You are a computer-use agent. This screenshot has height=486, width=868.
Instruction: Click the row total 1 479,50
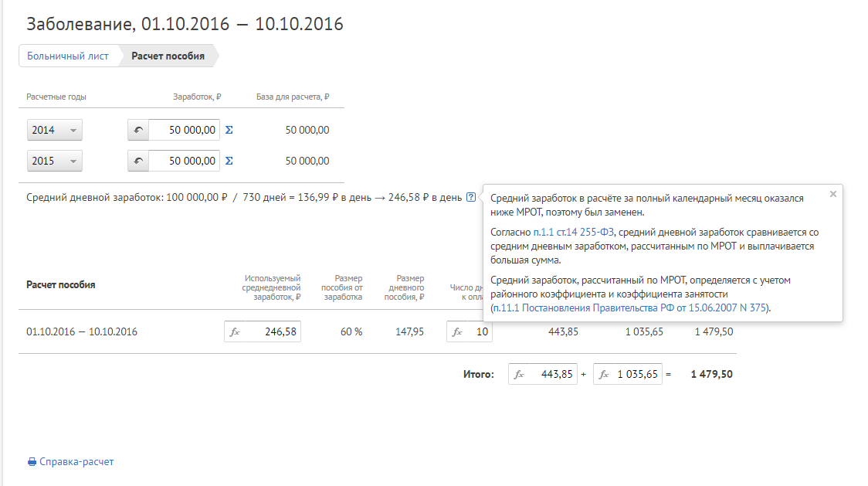pos(714,332)
